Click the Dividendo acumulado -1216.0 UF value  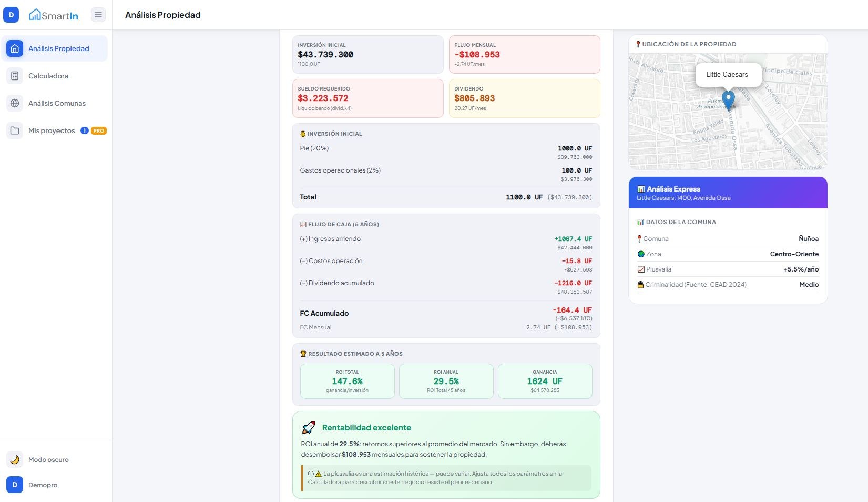pos(573,283)
